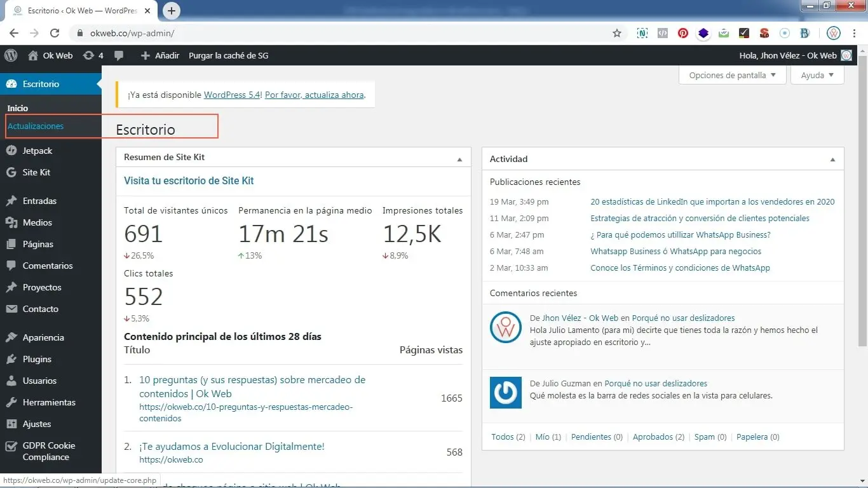Open Ok Web site home icon
The width and height of the screenshot is (868, 488).
point(33,55)
